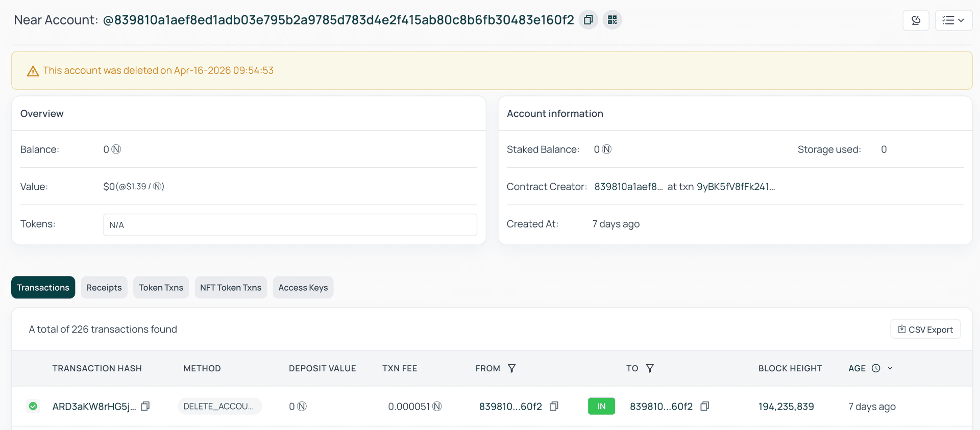Open the list view dropdown menu

pos(953,20)
